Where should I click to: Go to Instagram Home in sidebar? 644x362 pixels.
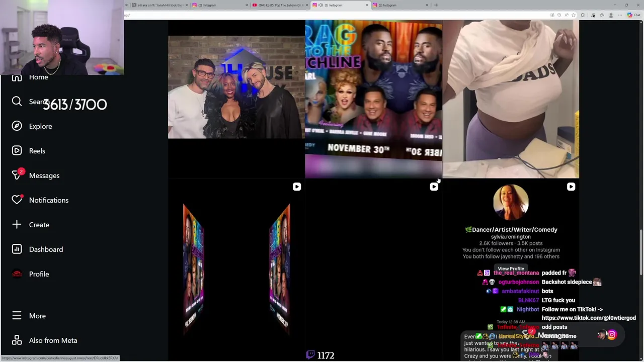pyautogui.click(x=30, y=77)
